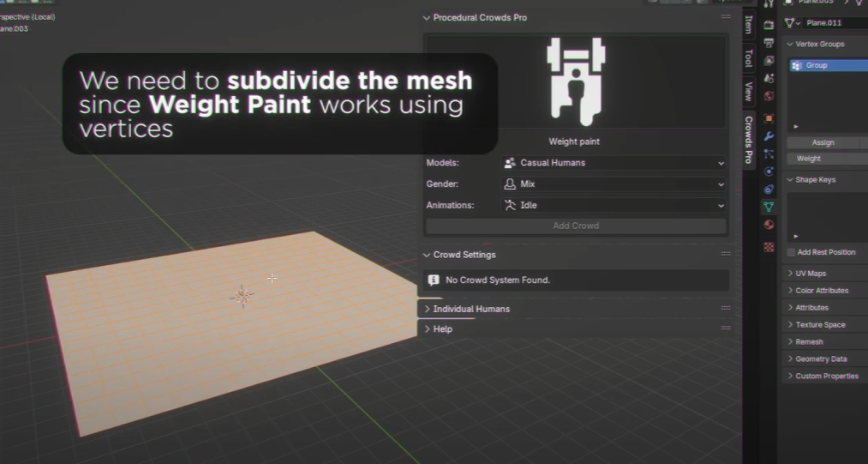This screenshot has width=868, height=464.
Task: Click the Particles properties tab icon
Action: 769,154
